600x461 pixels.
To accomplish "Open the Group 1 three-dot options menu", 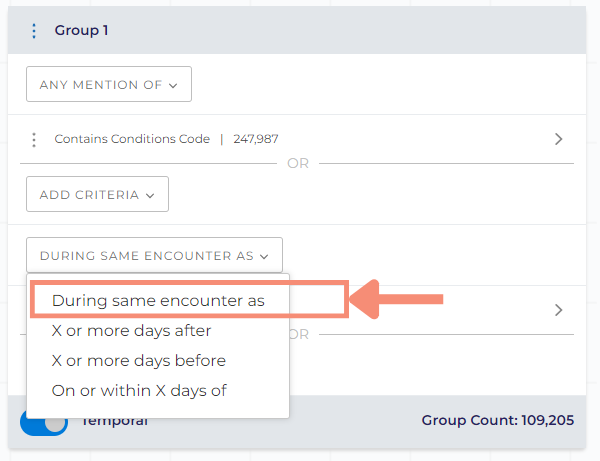I will (34, 31).
